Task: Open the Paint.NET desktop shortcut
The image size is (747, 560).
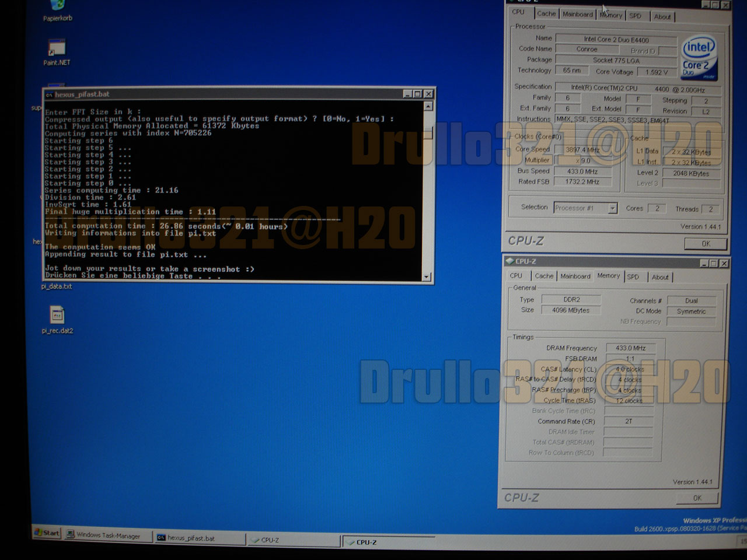Action: click(57, 52)
